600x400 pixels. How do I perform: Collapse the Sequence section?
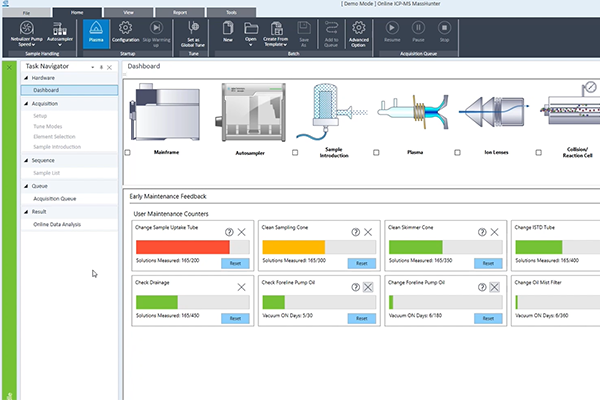click(x=26, y=160)
